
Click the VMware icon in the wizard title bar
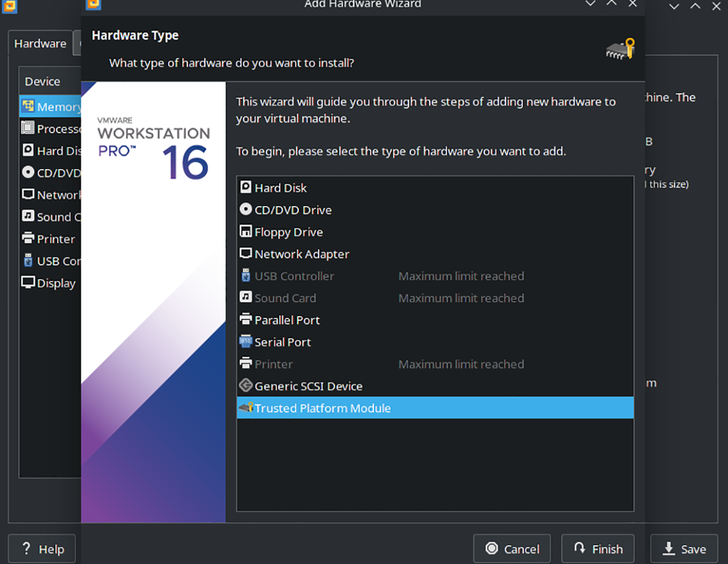(94, 4)
